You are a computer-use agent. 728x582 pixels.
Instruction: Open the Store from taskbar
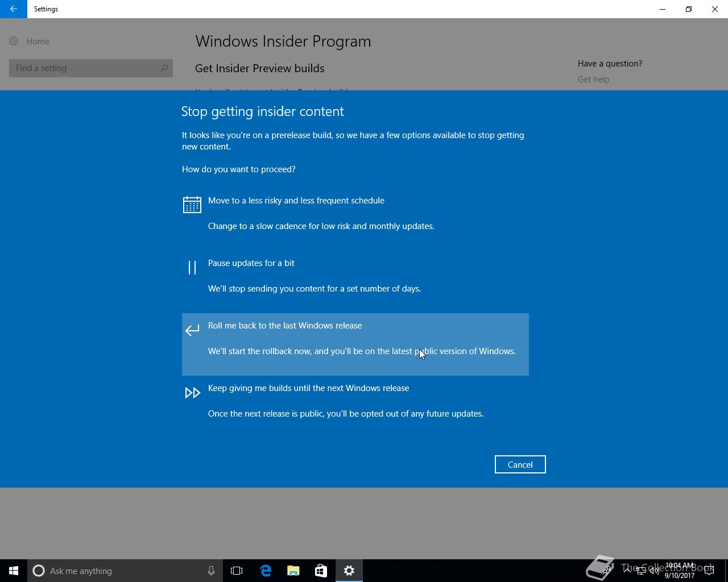321,571
